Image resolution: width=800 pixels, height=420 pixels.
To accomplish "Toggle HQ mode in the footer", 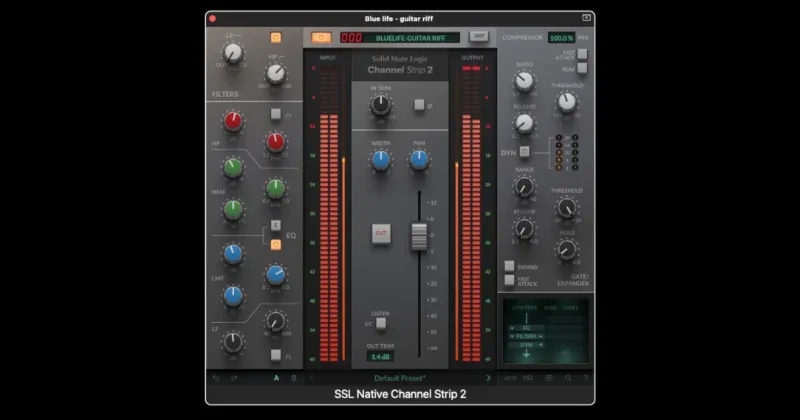I will click(x=528, y=378).
